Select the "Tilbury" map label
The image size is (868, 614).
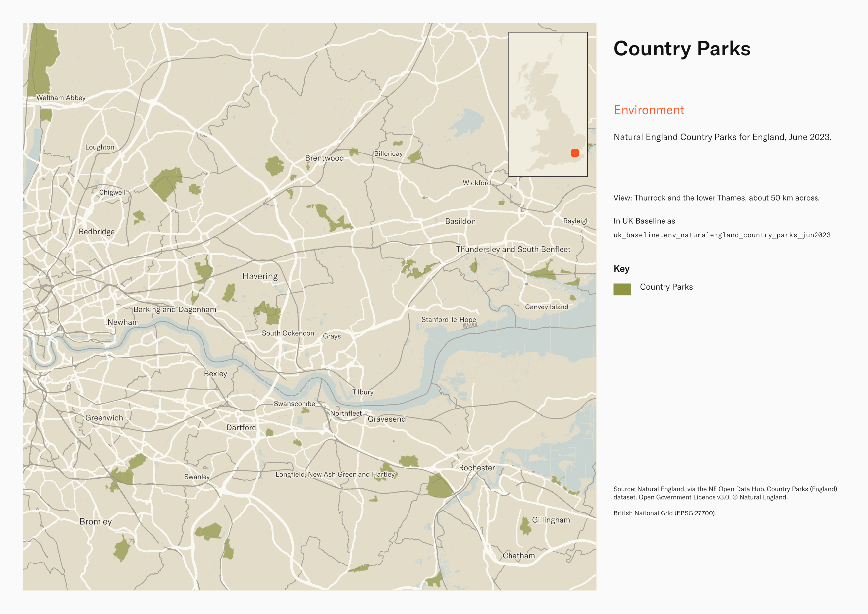(363, 392)
